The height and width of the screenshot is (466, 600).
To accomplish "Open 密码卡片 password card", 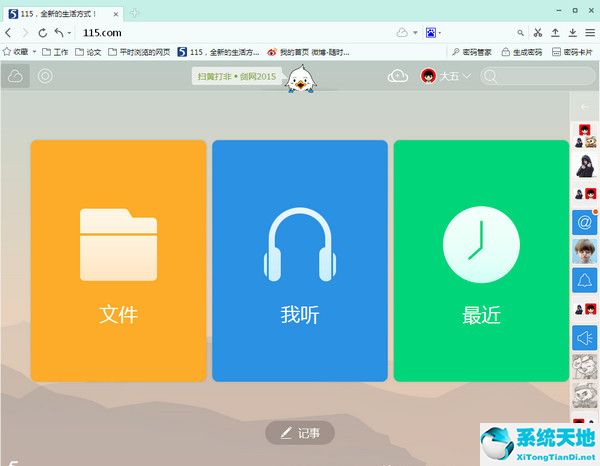I will pyautogui.click(x=572, y=52).
